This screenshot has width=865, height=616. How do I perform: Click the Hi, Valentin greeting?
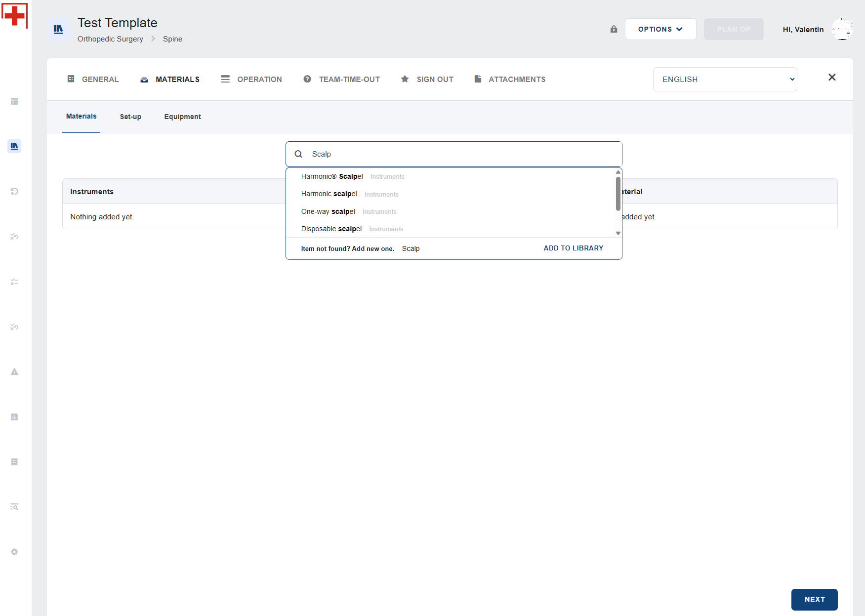pyautogui.click(x=803, y=30)
